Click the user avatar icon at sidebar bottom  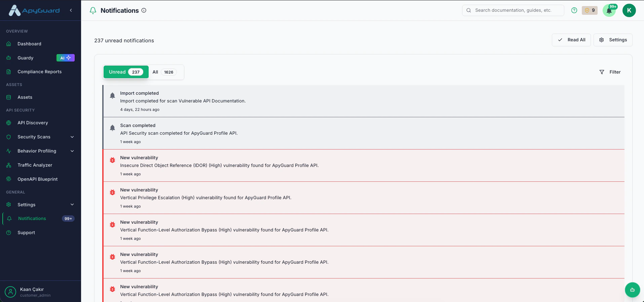click(x=10, y=292)
